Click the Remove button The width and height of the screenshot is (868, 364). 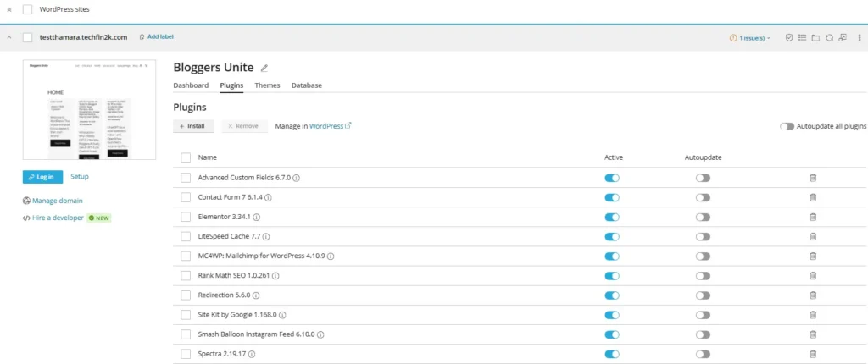coord(244,126)
